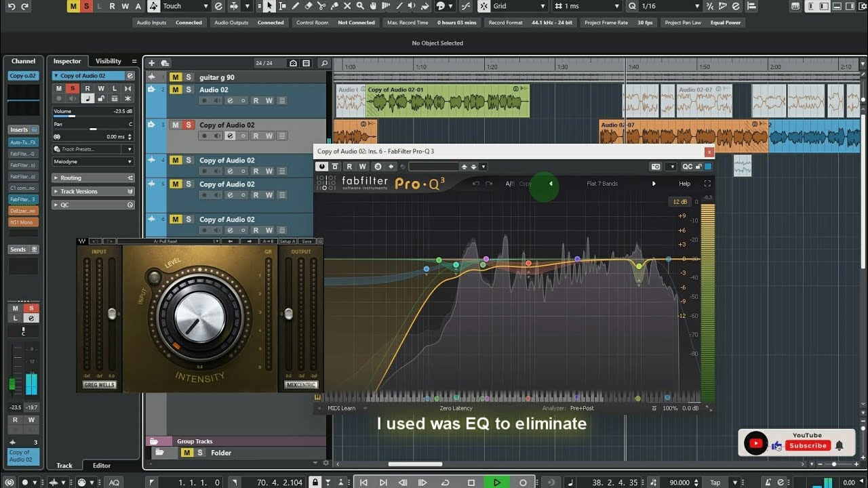The width and height of the screenshot is (868, 488).
Task: Click the YouTube Subscribe button
Action: 808,445
